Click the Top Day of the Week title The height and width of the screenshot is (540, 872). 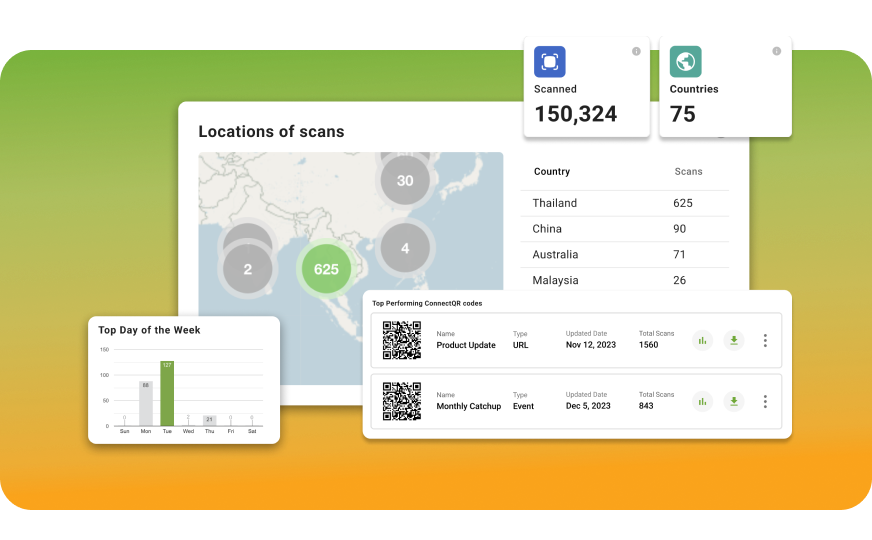click(149, 330)
